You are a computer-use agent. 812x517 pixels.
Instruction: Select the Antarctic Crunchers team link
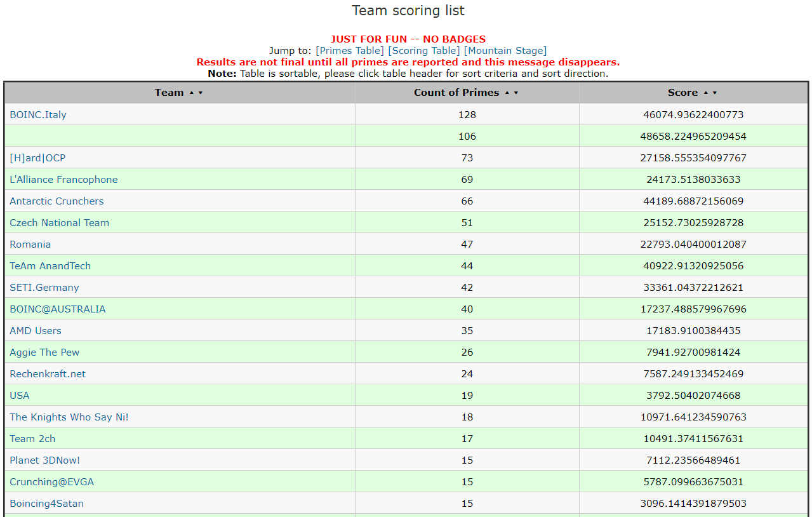pyautogui.click(x=57, y=201)
